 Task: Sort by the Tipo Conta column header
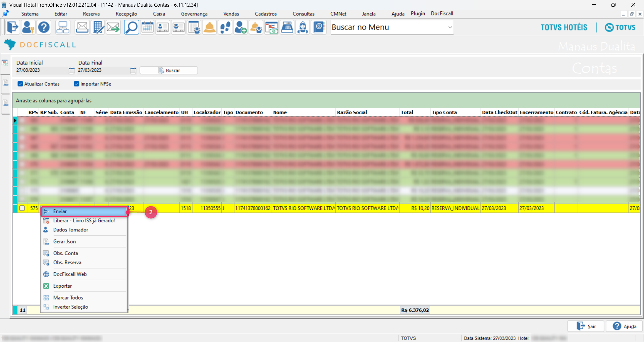pyautogui.click(x=455, y=112)
